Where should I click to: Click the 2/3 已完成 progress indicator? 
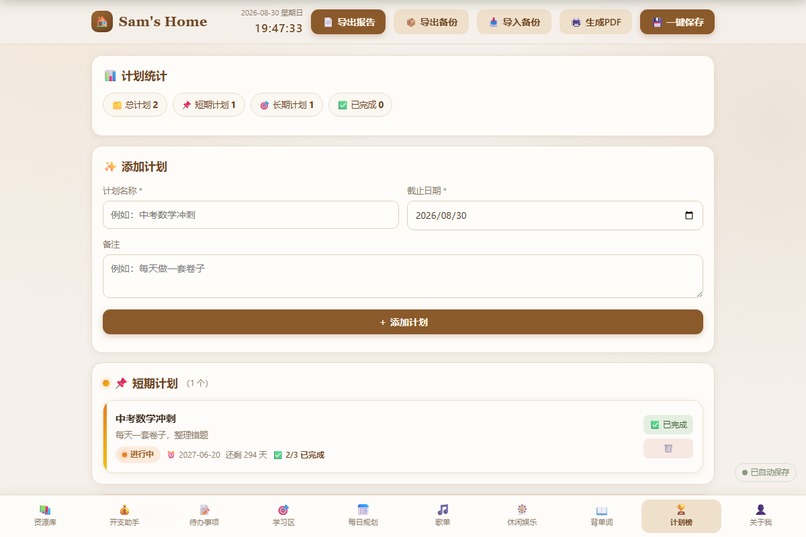pos(299,455)
